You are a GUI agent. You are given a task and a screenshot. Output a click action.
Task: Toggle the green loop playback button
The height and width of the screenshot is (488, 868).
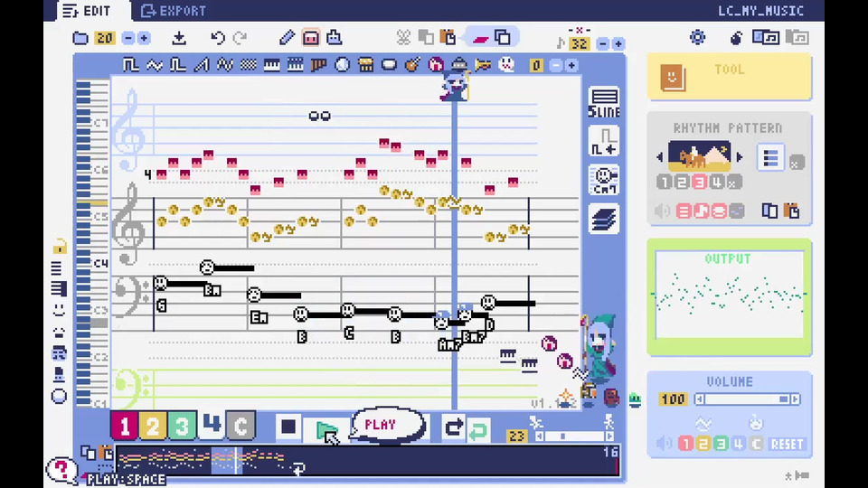click(478, 429)
